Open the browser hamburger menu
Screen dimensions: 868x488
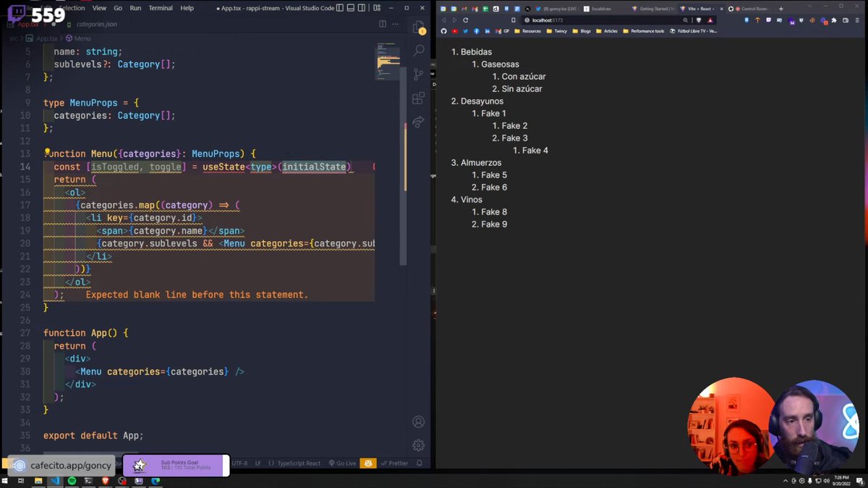click(x=857, y=20)
